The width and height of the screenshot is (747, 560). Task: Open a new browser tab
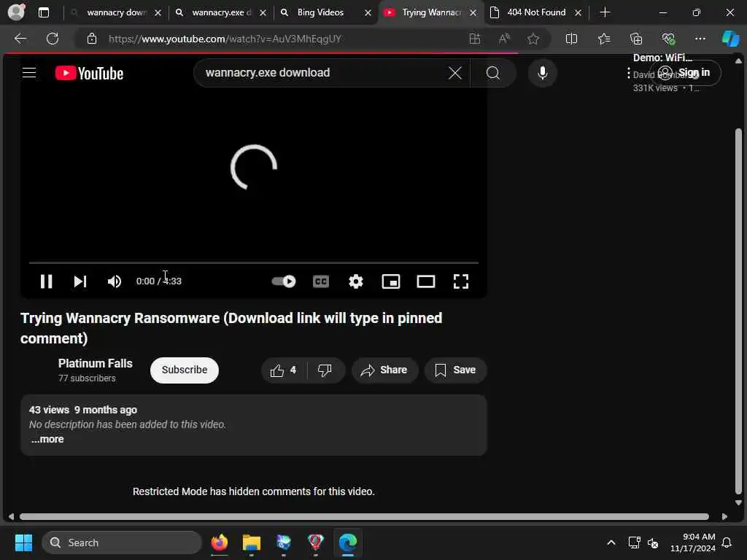(x=605, y=12)
